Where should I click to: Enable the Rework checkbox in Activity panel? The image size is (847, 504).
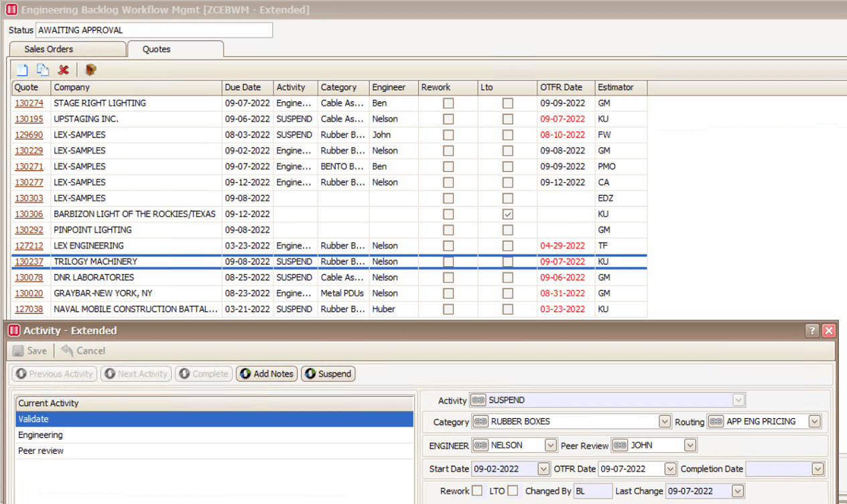477,490
